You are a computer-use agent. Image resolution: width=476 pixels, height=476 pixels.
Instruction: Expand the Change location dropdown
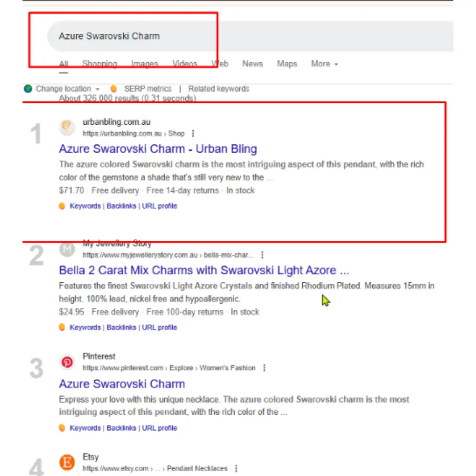[x=98, y=89]
